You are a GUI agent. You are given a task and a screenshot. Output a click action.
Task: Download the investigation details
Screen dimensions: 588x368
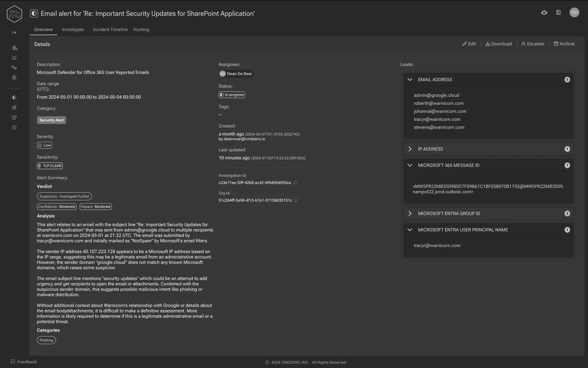[498, 44]
